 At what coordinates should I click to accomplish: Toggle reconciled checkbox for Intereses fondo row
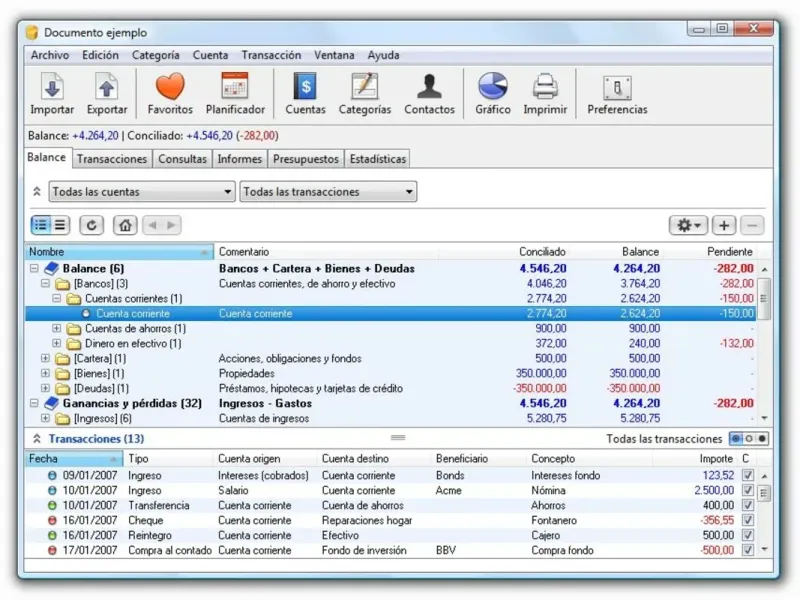pyautogui.click(x=747, y=476)
